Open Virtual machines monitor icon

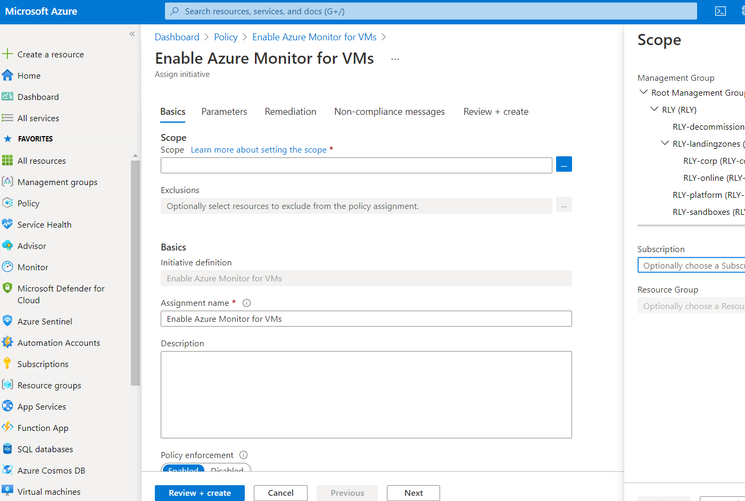click(x=7, y=491)
